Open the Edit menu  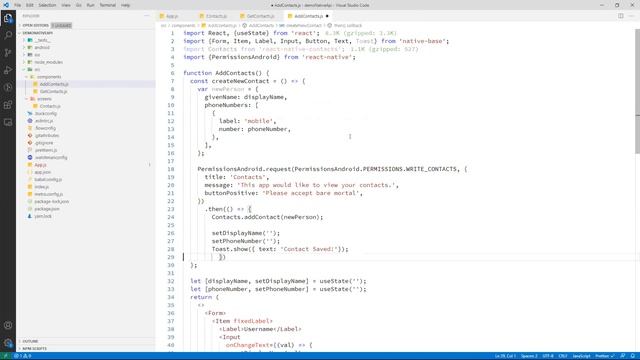[30, 5]
